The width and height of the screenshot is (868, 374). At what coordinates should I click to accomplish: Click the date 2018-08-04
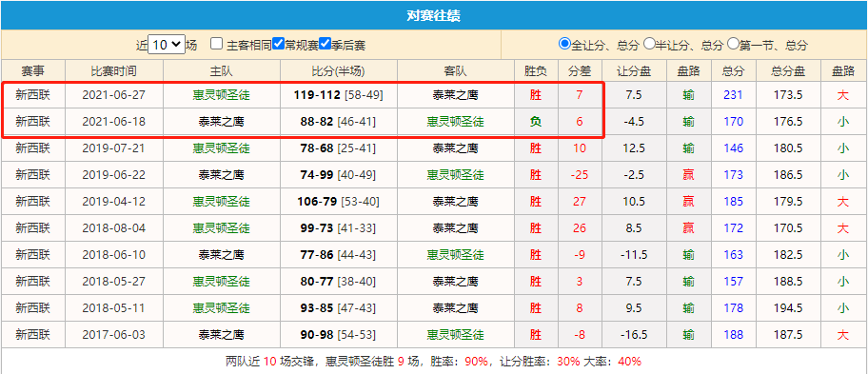[x=114, y=228]
